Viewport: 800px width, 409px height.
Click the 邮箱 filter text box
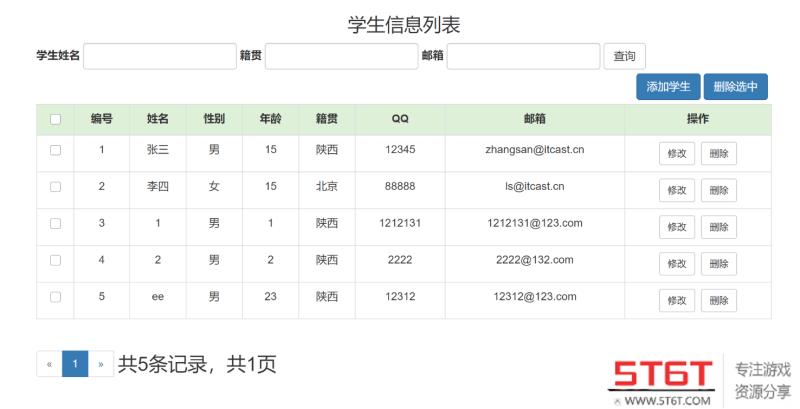[523, 56]
